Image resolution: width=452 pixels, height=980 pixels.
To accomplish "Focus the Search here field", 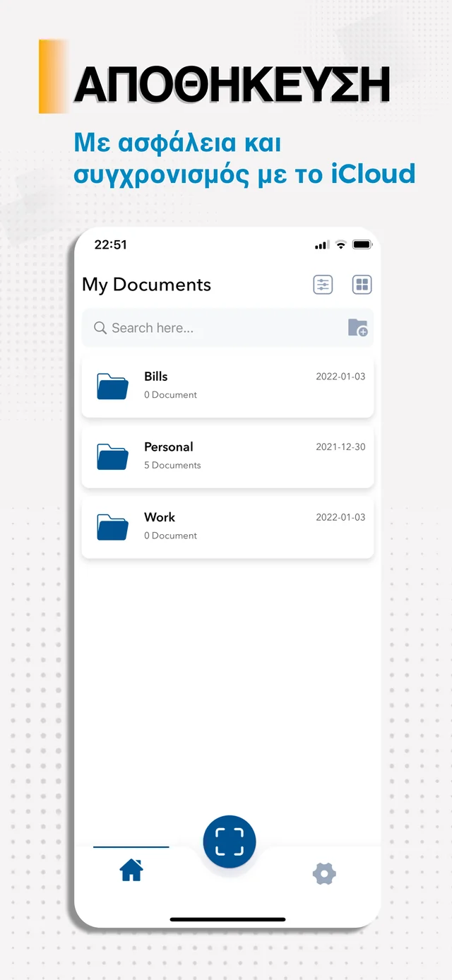I will [227, 328].
